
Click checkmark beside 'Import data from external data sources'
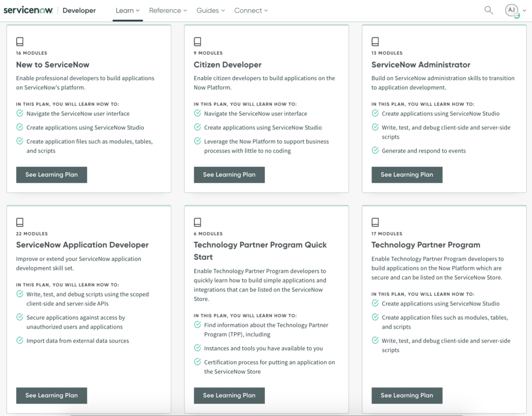point(20,340)
